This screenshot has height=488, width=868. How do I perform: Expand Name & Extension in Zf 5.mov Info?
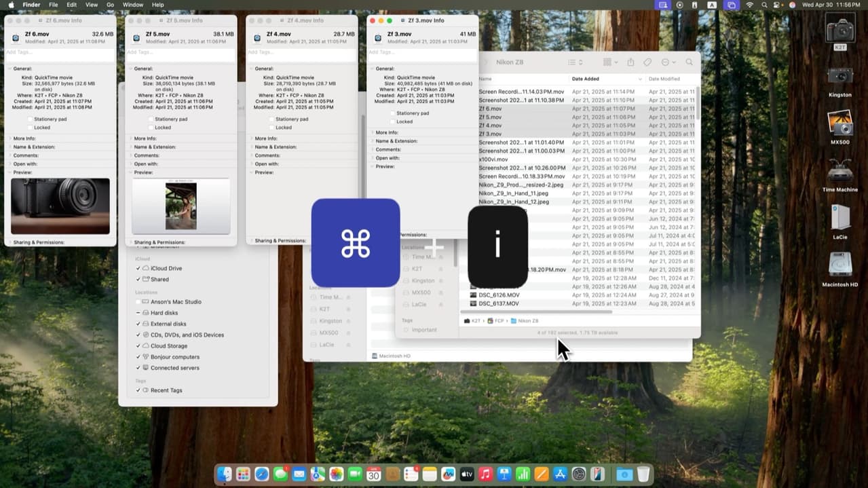point(130,147)
